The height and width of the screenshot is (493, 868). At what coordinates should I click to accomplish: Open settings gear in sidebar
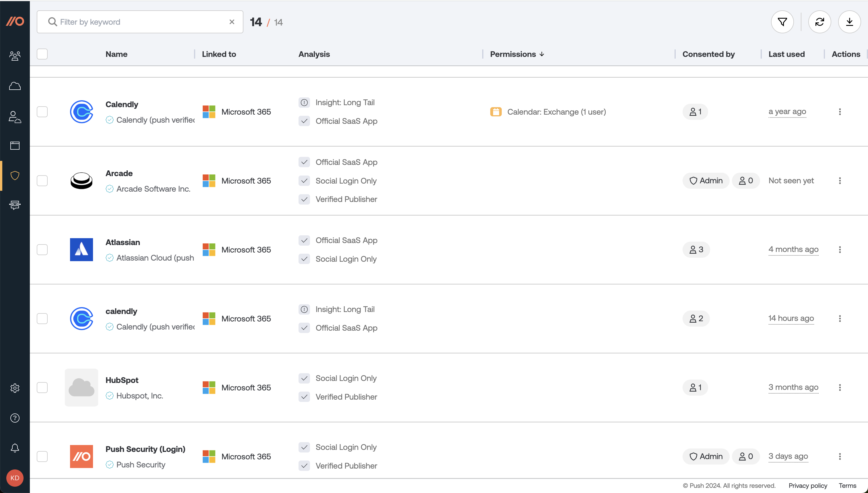pos(15,388)
